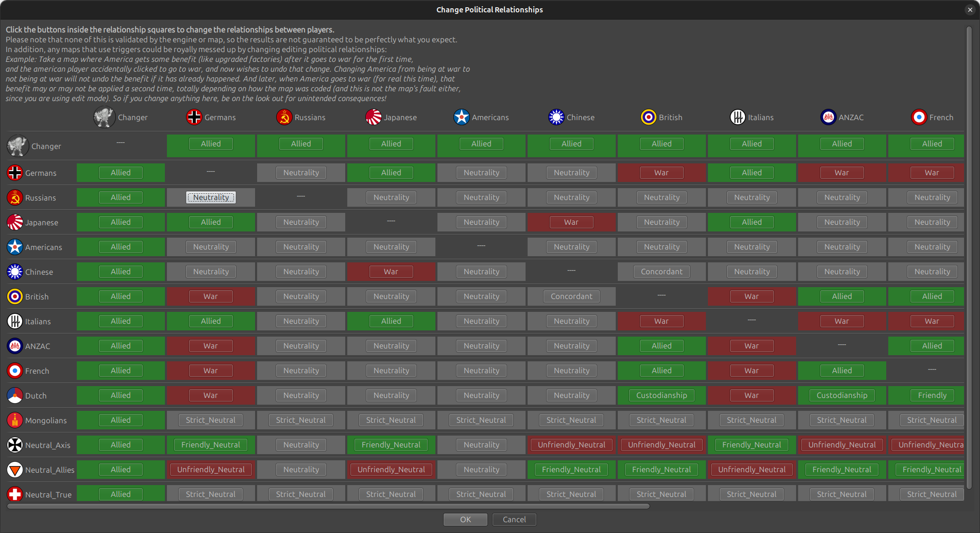
Task: Click the British roundel icon
Action: 14,296
